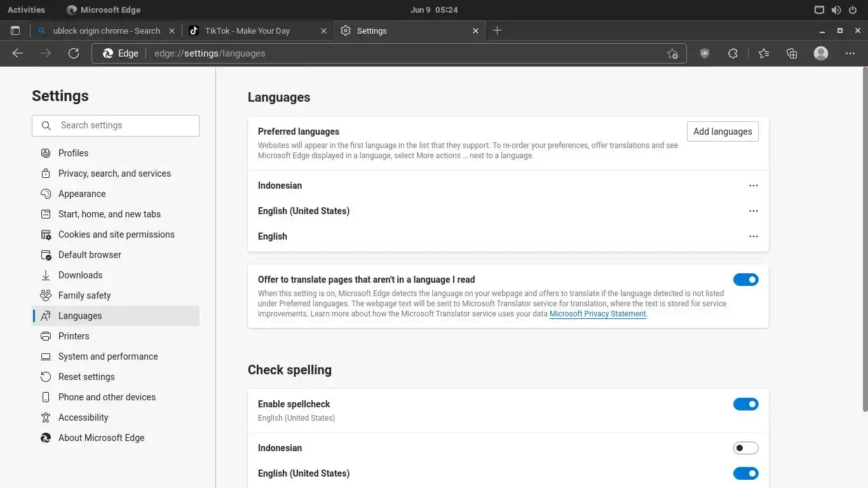Click the Search settings field
This screenshot has width=868, height=488.
point(116,126)
